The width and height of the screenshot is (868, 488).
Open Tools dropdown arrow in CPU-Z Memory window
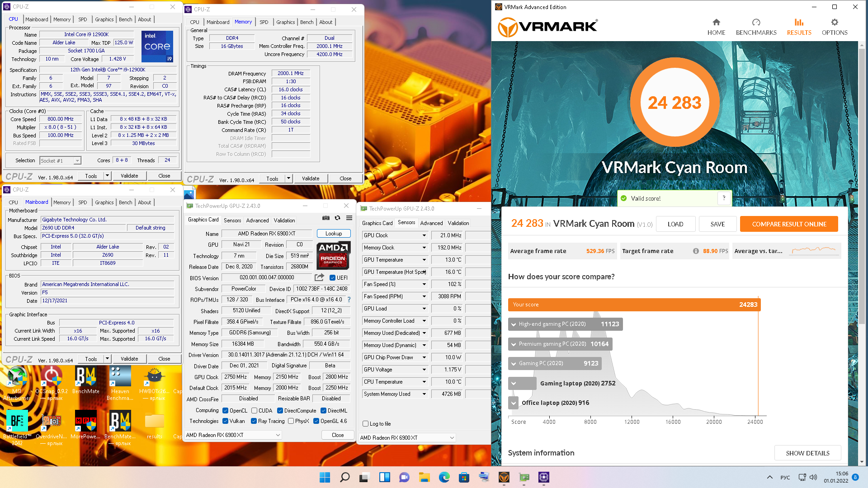click(x=288, y=178)
